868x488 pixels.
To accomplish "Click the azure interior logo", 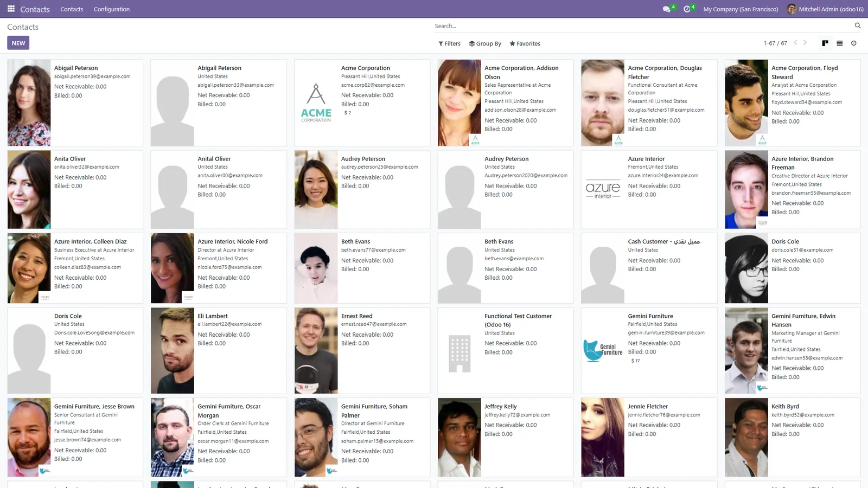I will tap(603, 190).
